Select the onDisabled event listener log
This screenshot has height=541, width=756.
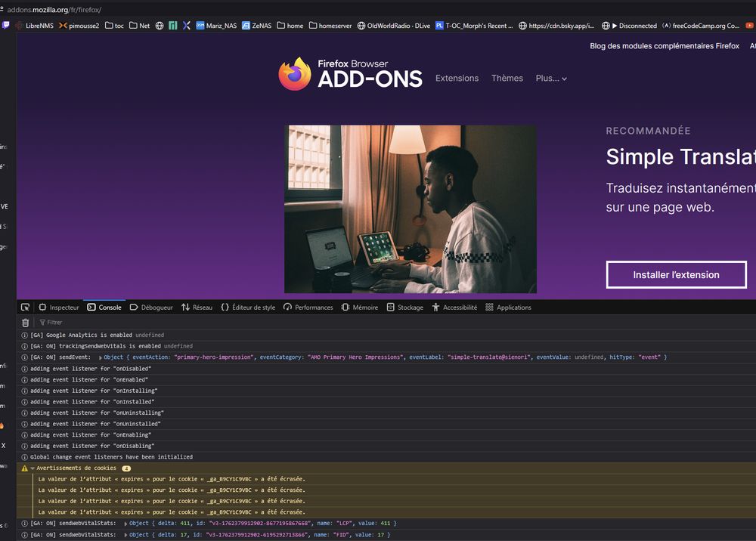click(x=386, y=369)
